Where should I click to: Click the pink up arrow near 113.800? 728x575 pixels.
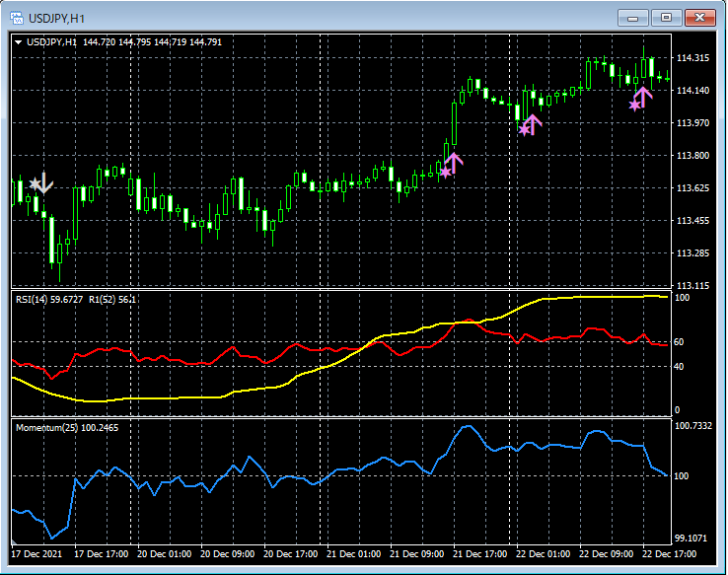(x=454, y=162)
